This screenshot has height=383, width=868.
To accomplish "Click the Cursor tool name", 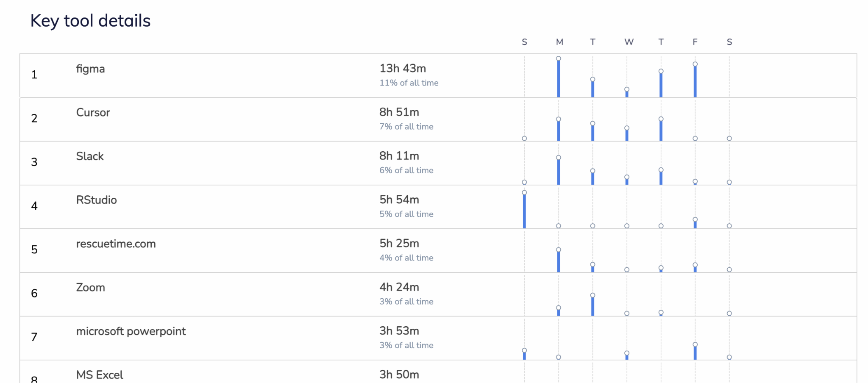I will [x=93, y=112].
